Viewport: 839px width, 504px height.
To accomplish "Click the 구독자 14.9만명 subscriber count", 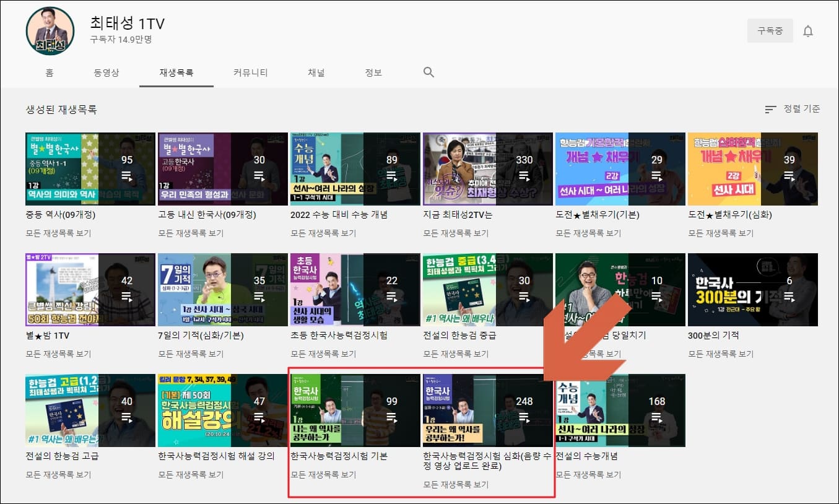I will pyautogui.click(x=121, y=40).
